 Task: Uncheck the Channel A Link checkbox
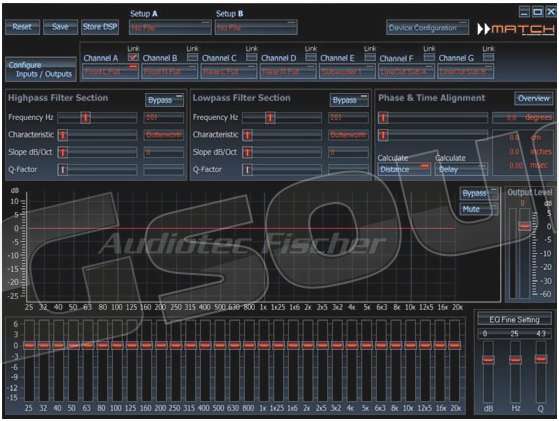click(x=133, y=57)
